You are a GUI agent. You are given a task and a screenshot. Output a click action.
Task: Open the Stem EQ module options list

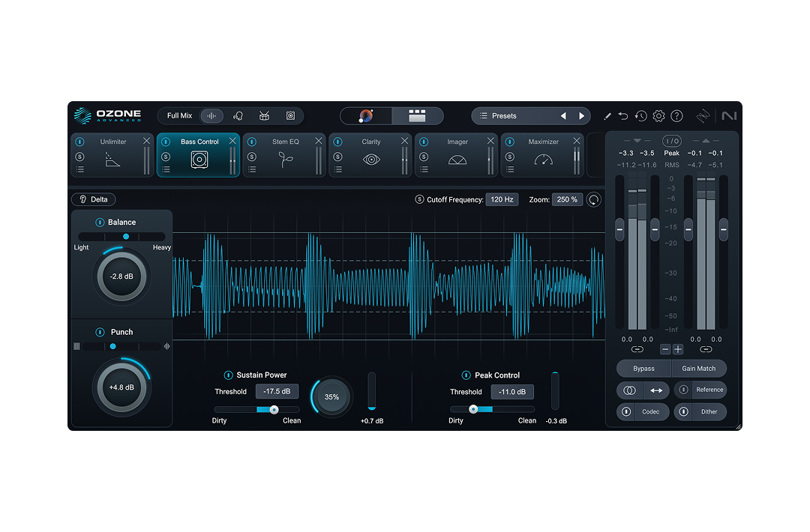point(252,170)
